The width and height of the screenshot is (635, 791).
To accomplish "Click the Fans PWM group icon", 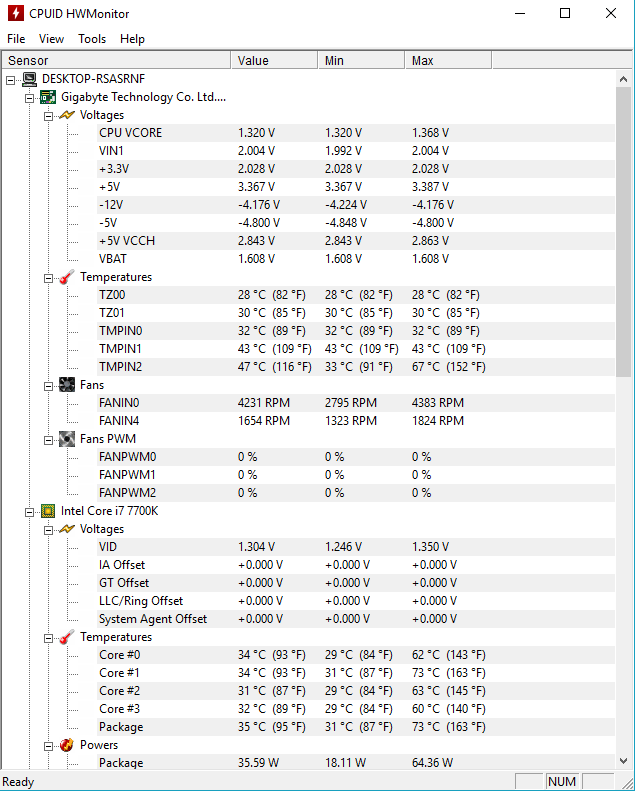I will [67, 439].
